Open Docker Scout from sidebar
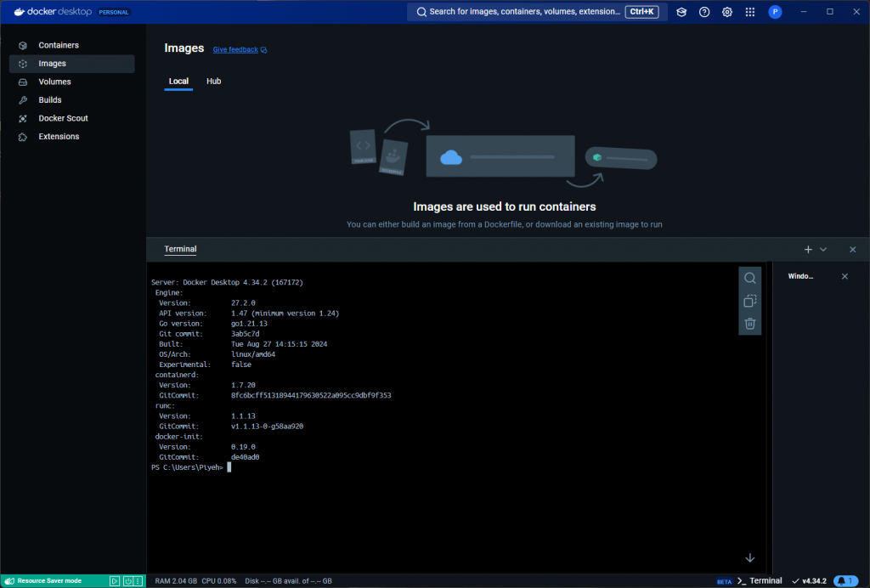The height and width of the screenshot is (588, 870). (72, 118)
